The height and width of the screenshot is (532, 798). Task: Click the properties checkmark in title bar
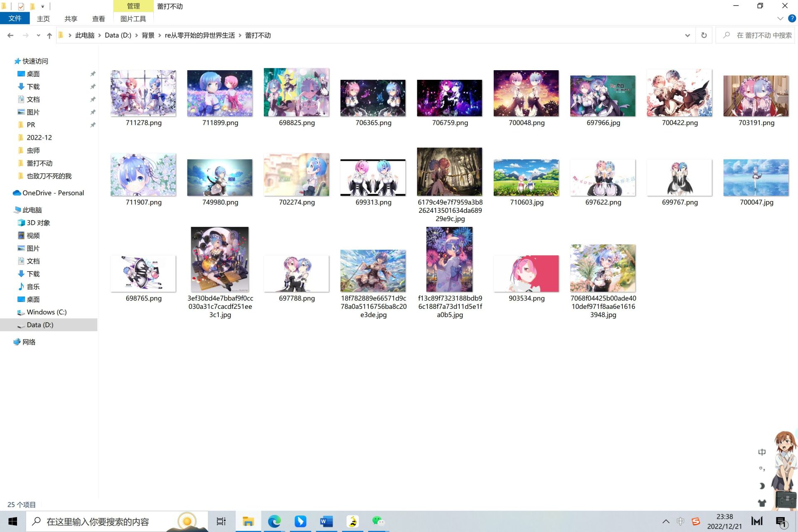click(x=21, y=6)
